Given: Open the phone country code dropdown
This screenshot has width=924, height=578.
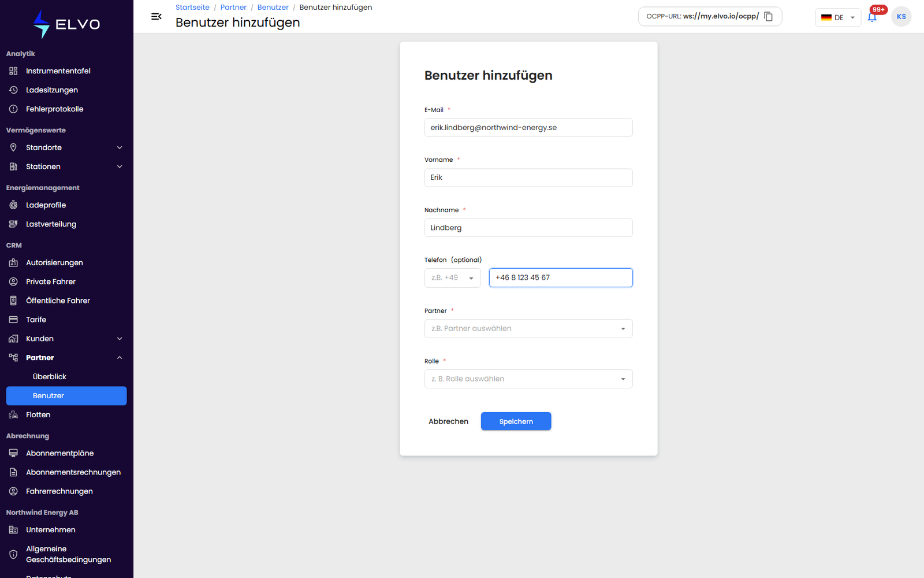Looking at the screenshot, I should (453, 278).
